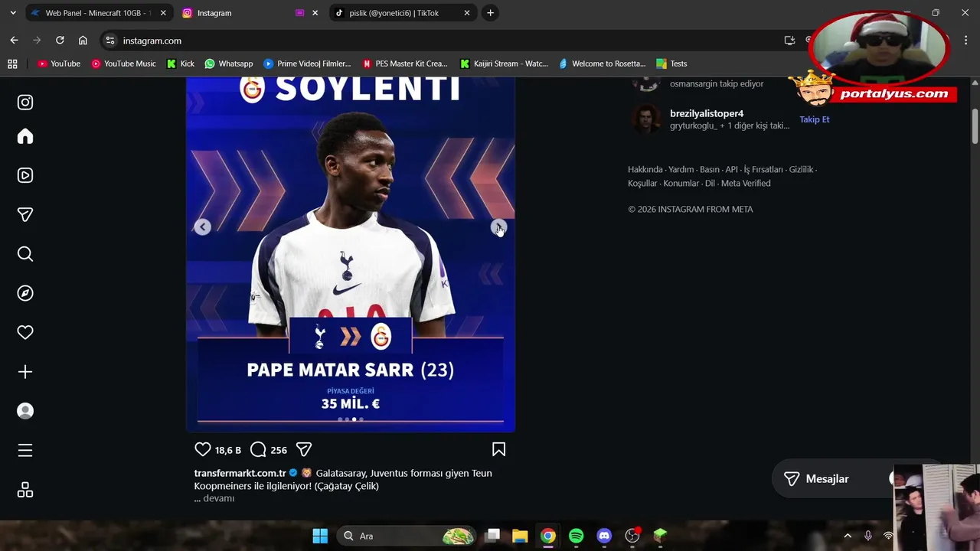Click the browser back arrow
Viewport: 980px width, 551px height.
pyautogui.click(x=14, y=41)
